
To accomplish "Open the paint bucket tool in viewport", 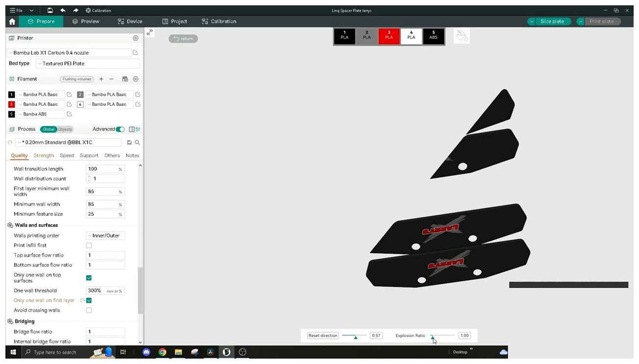I will [462, 36].
